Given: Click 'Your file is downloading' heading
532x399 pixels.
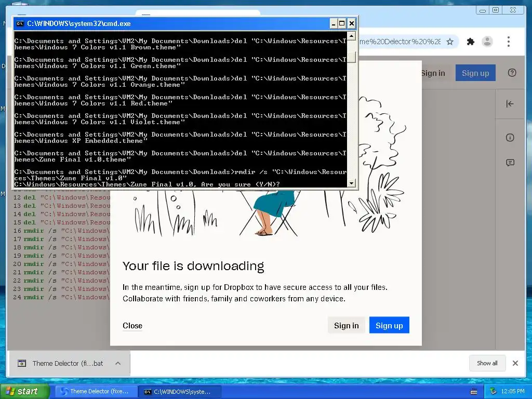Looking at the screenshot, I should tap(193, 266).
